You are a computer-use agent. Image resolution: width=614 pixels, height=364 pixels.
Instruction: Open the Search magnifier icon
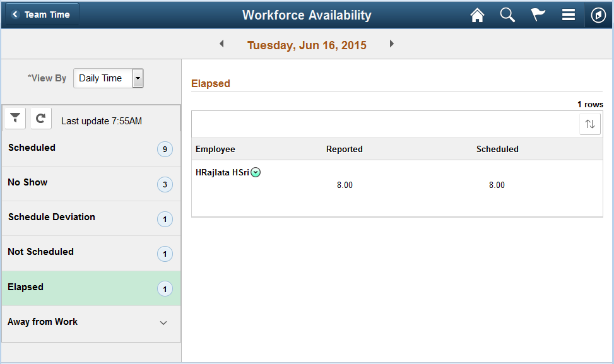click(x=507, y=15)
